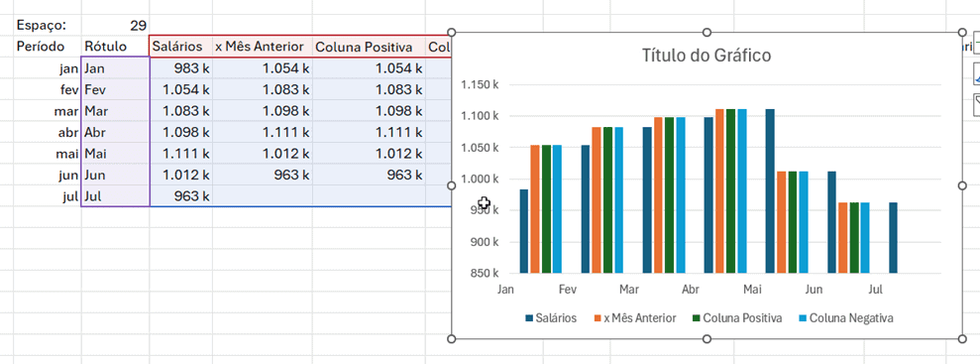Click the Mai label on chart horizontal axis
This screenshot has width=980, height=364.
(x=752, y=290)
